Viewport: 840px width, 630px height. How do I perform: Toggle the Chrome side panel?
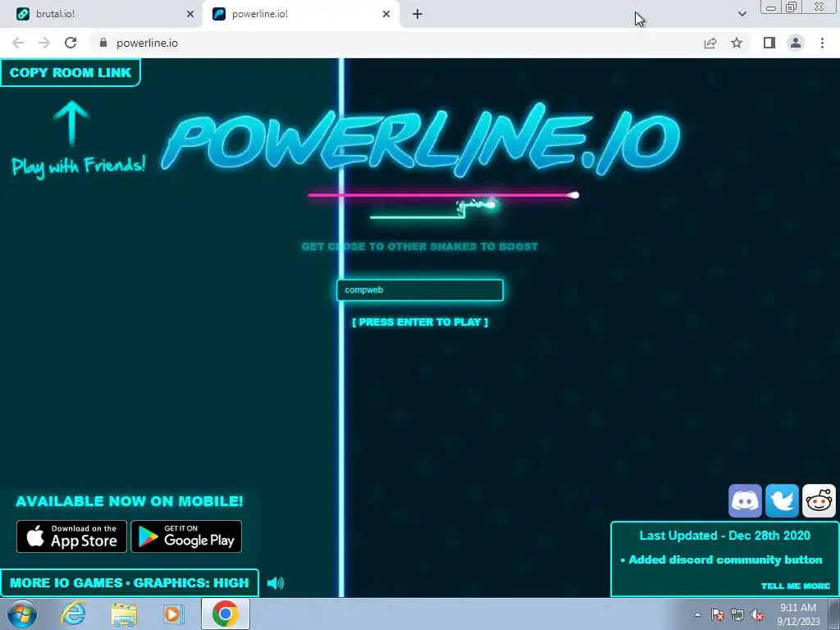click(769, 43)
